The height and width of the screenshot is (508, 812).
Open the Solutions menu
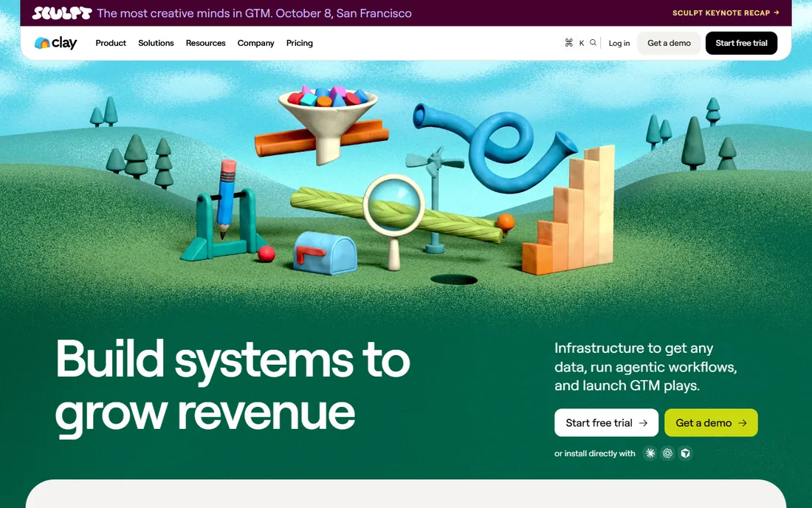coord(156,43)
